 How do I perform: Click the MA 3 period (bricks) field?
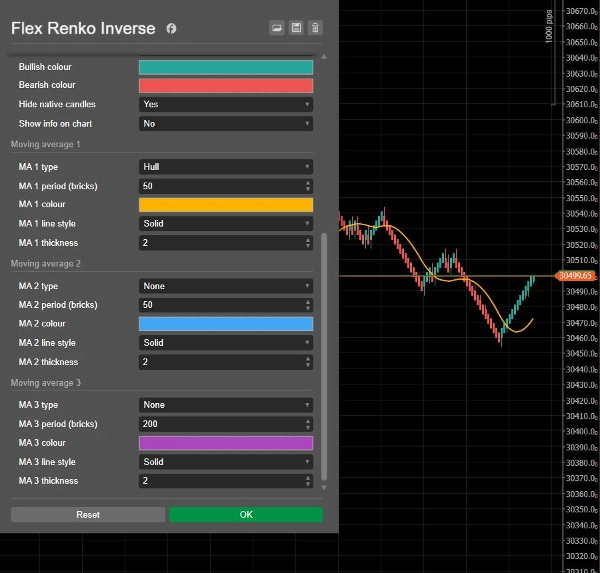226,424
